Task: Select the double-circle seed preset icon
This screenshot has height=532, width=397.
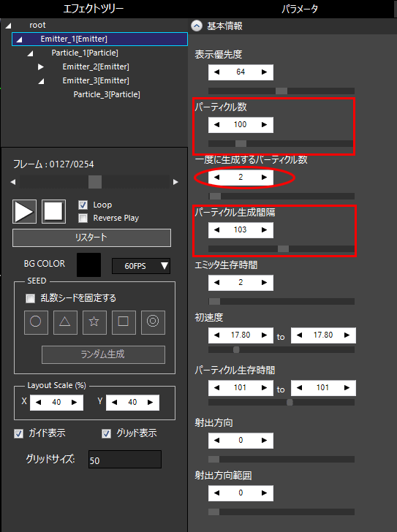Action: click(153, 322)
